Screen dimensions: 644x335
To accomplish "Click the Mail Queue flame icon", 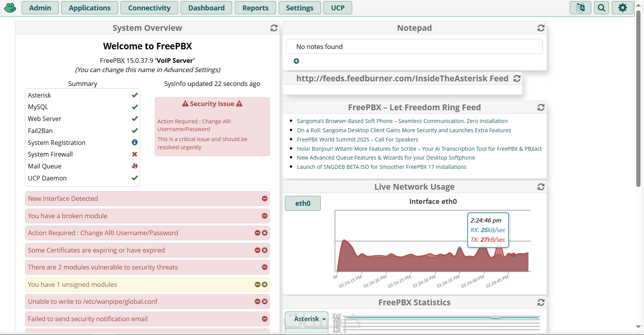I will pyautogui.click(x=135, y=166).
